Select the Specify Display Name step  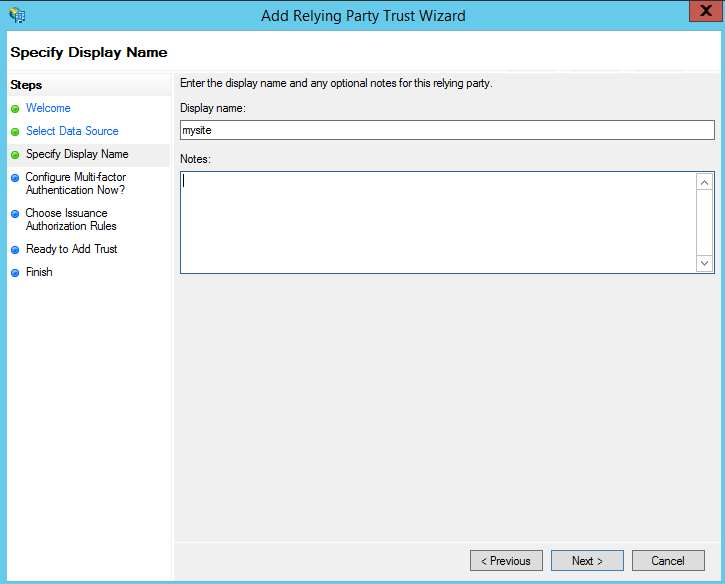77,154
